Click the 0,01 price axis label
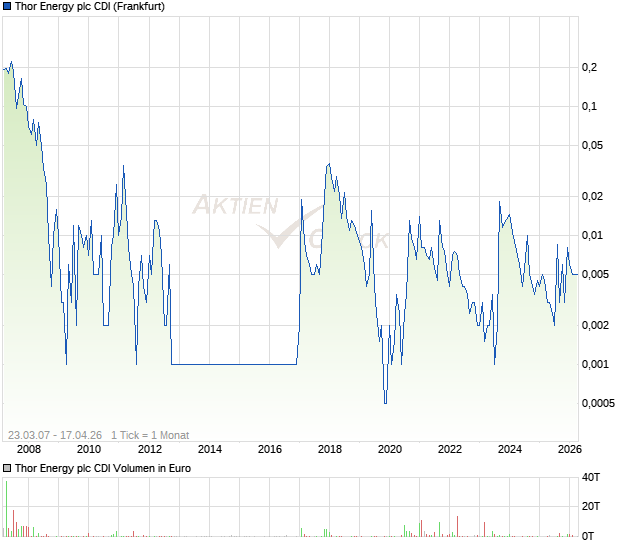The image size is (620, 546). coord(592,235)
